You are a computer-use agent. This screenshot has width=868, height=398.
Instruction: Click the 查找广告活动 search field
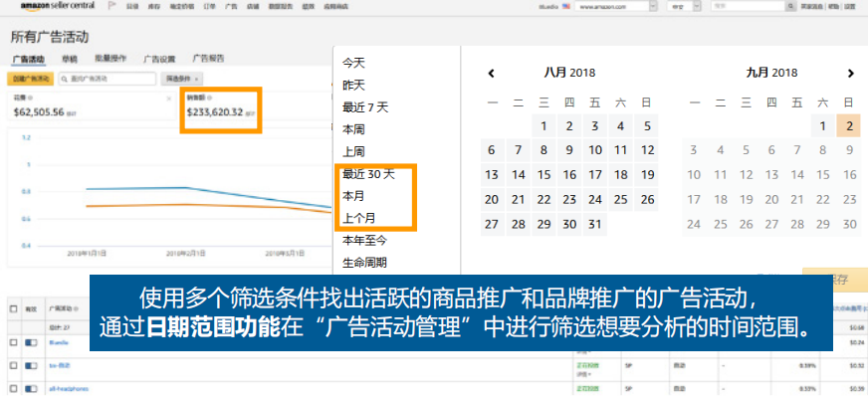[x=107, y=80]
